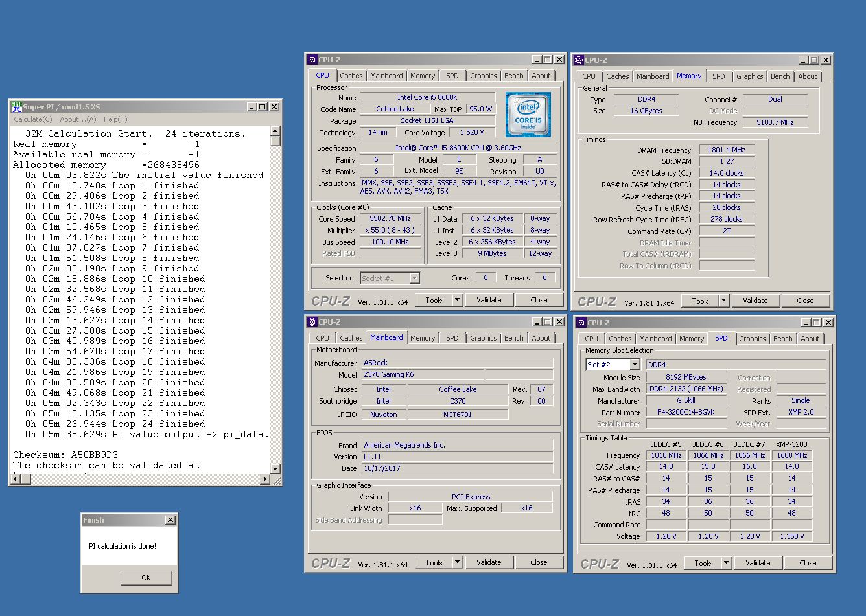866x616 pixels.
Task: Switch to Mainboard tab in CPU window
Action: click(x=386, y=76)
